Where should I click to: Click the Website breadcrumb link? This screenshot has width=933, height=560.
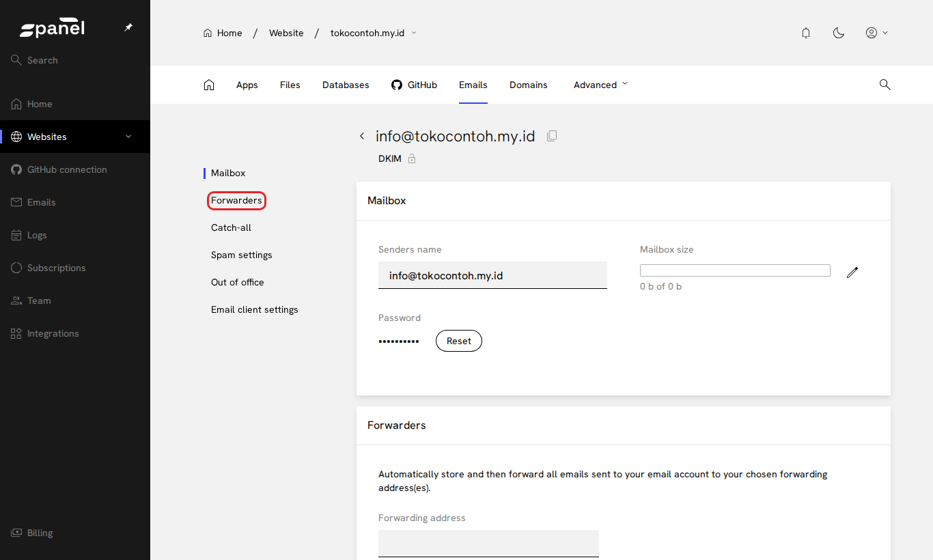click(x=286, y=33)
